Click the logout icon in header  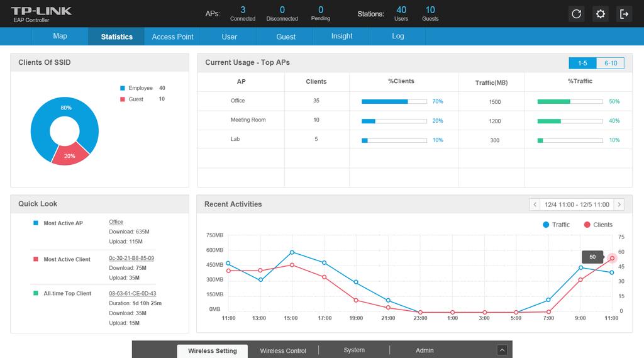[625, 14]
